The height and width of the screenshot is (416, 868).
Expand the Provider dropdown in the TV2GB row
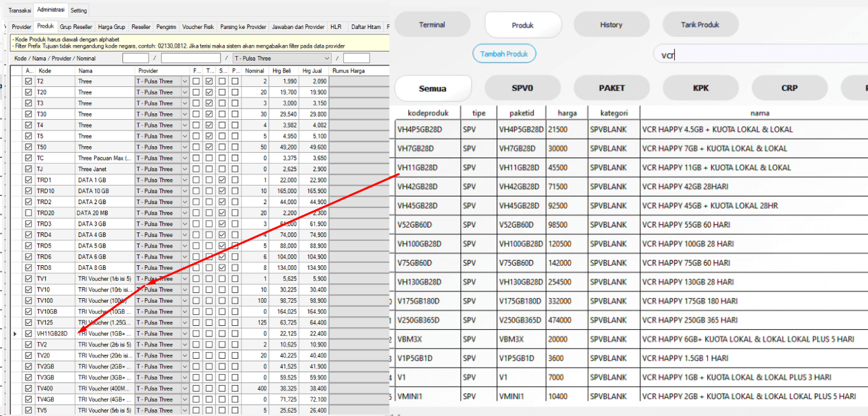pos(185,366)
